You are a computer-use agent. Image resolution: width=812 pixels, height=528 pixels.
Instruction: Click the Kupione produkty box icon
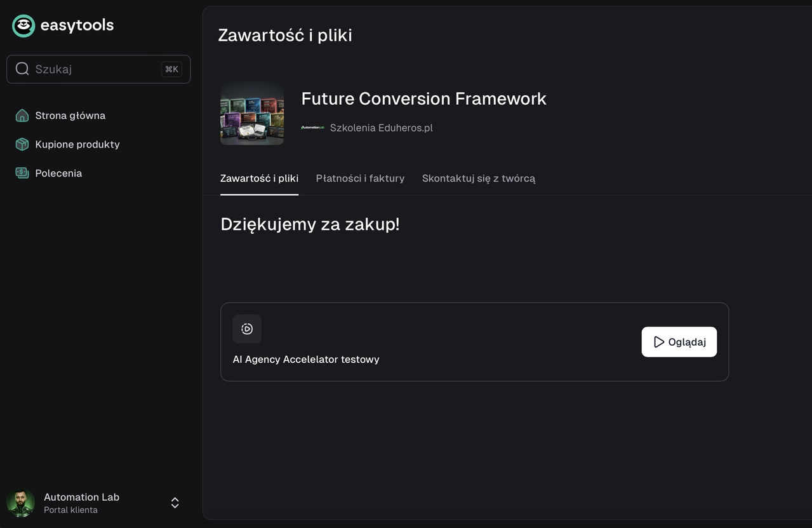click(22, 144)
